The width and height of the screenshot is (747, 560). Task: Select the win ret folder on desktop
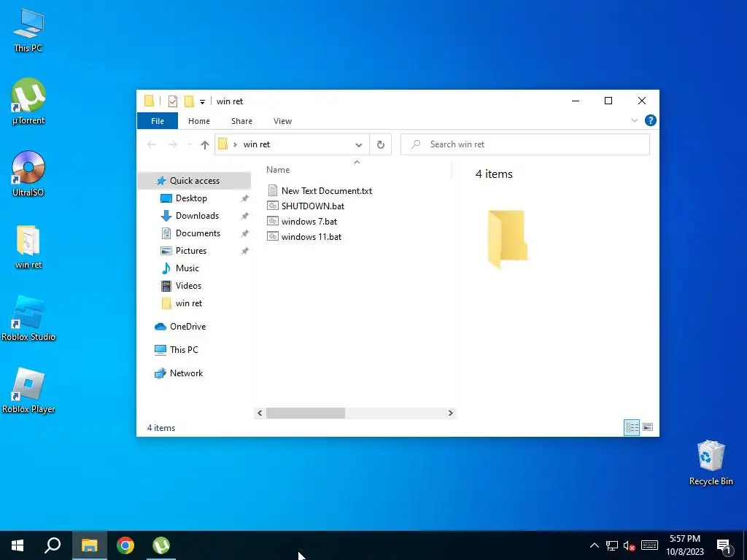coord(28,246)
